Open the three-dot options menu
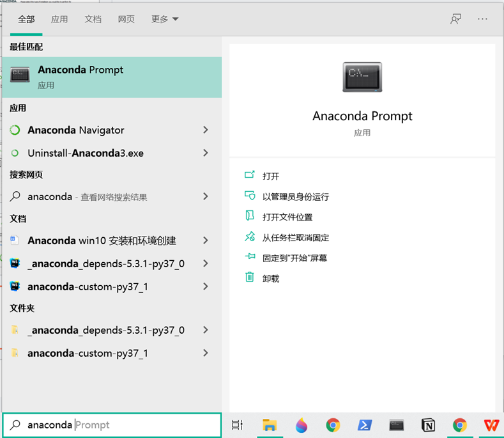This screenshot has width=504, height=438. click(x=482, y=19)
